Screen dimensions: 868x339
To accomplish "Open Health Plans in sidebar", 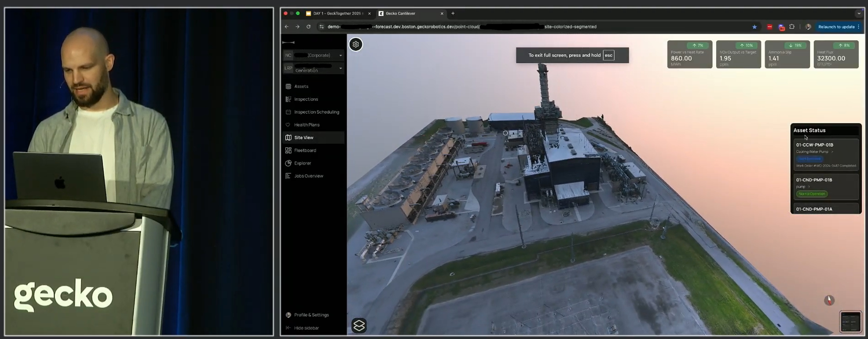I will tap(306, 125).
